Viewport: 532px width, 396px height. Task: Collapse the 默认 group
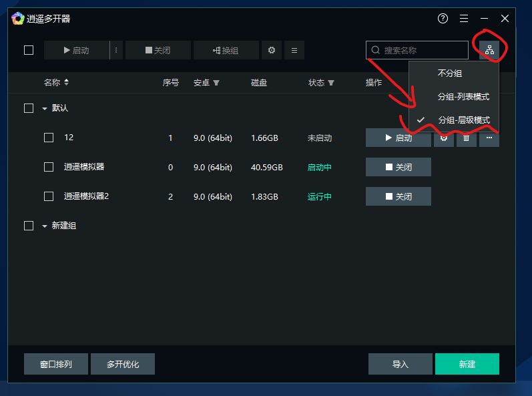pyautogui.click(x=45, y=108)
